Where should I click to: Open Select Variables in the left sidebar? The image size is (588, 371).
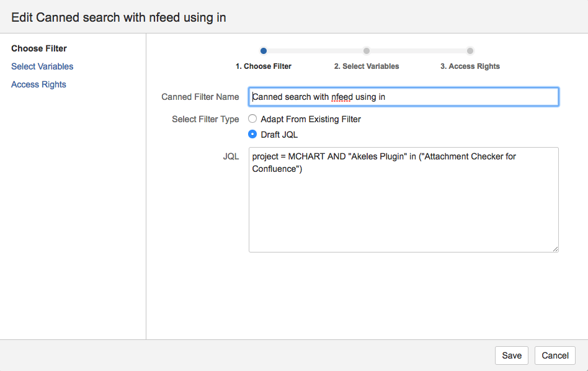(x=42, y=66)
